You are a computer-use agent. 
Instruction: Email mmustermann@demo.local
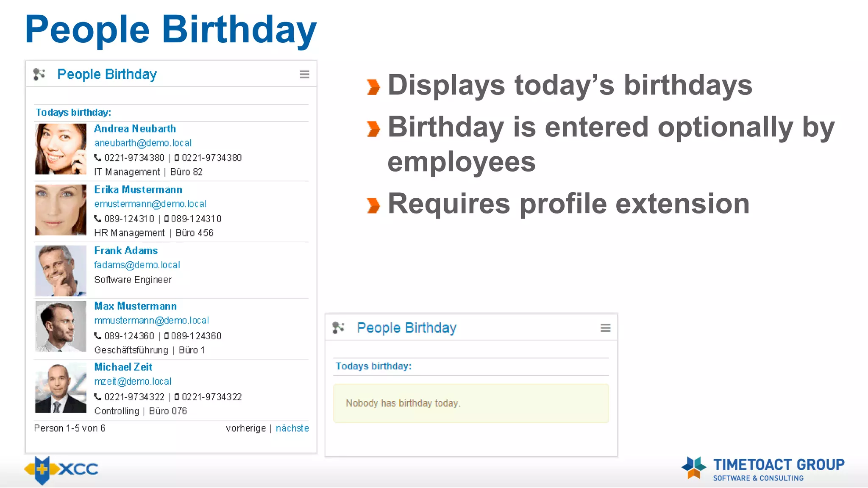[x=151, y=321]
